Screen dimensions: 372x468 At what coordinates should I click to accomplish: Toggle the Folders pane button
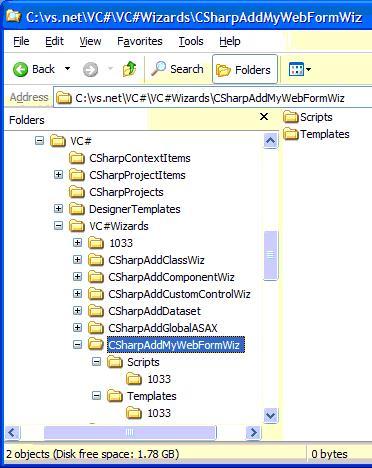tap(245, 69)
